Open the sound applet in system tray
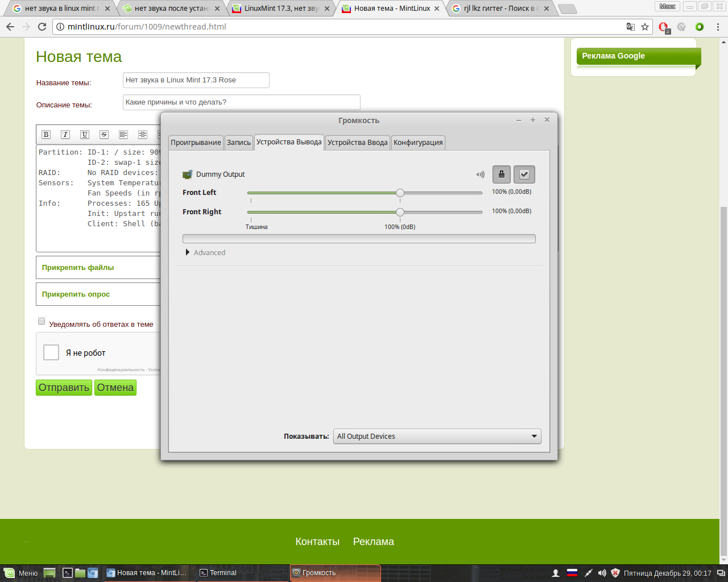Viewport: 728px width, 582px height. click(x=602, y=573)
